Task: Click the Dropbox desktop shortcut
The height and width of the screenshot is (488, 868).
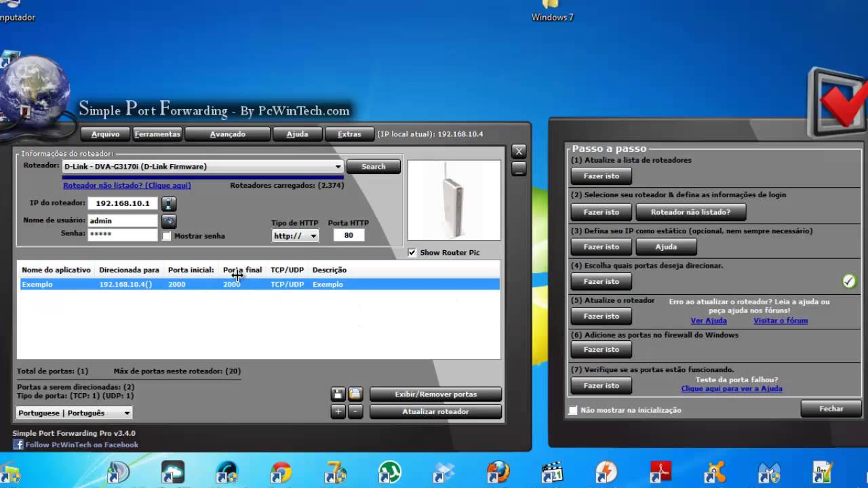Action: pos(443,473)
